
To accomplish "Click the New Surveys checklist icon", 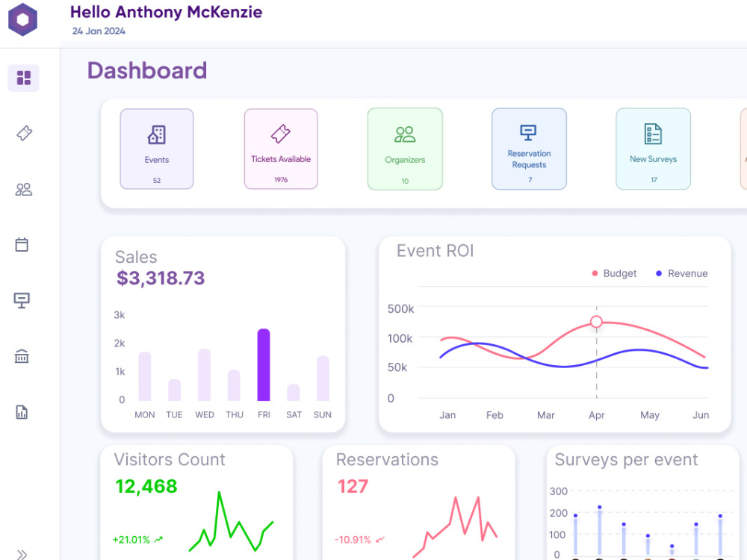I will coord(653,134).
